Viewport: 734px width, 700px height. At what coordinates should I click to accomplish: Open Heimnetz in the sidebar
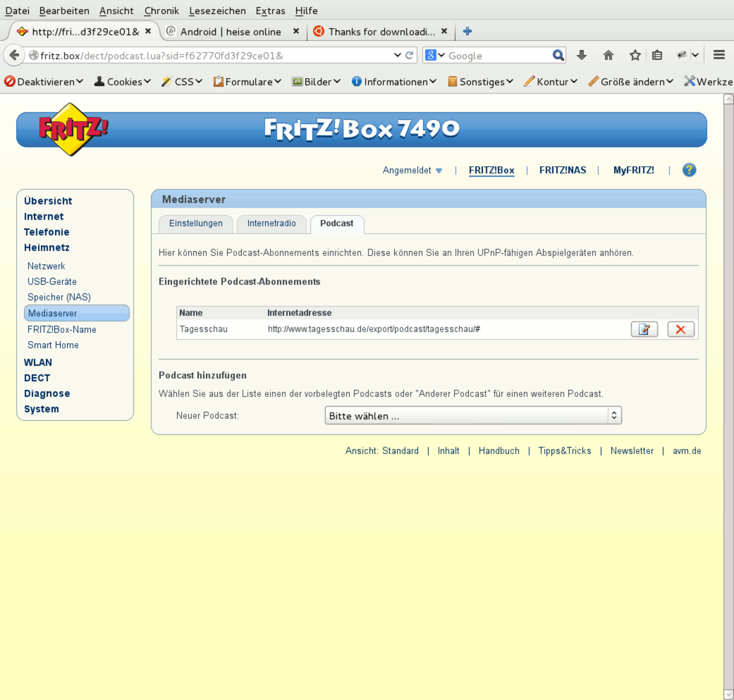(46, 248)
